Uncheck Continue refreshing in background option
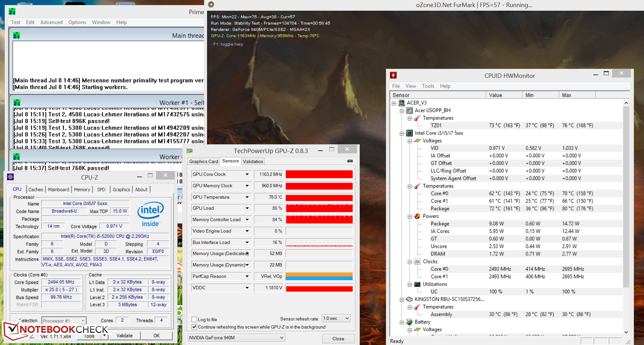This screenshot has width=644, height=345. point(194,327)
